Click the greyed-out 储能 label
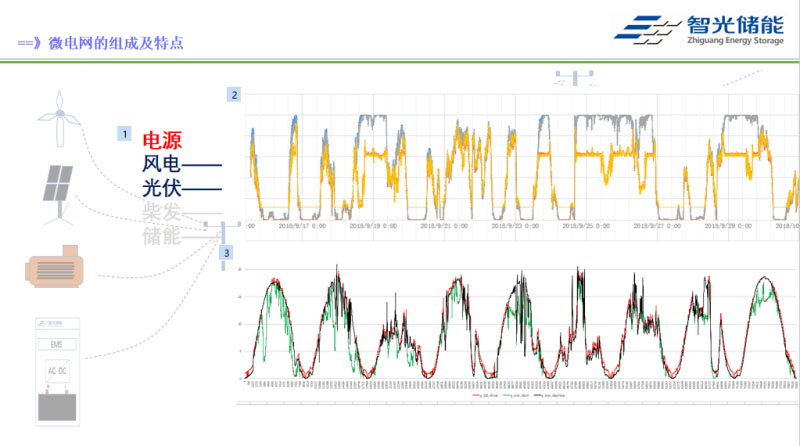Screen dimensions: 800x446 click(162, 235)
